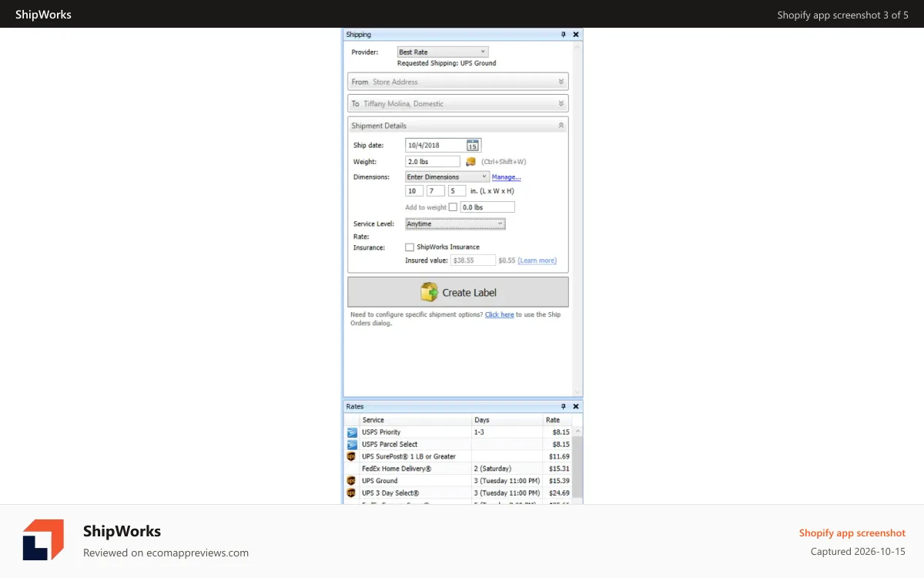Close the Shipping panel

(576, 35)
